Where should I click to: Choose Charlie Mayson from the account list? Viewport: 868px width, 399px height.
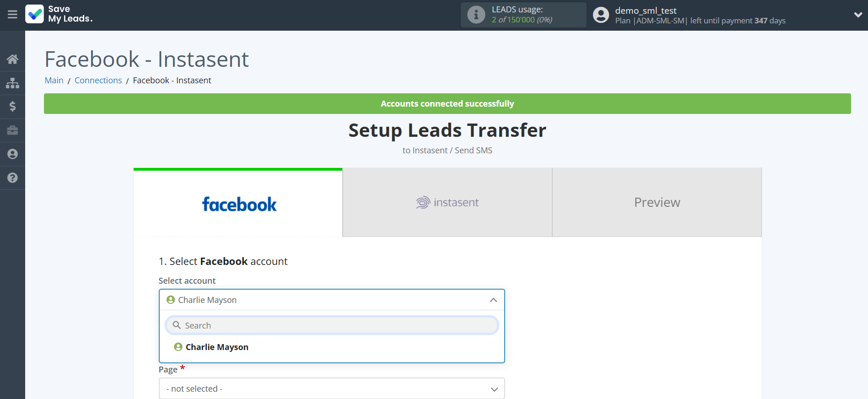(x=217, y=347)
